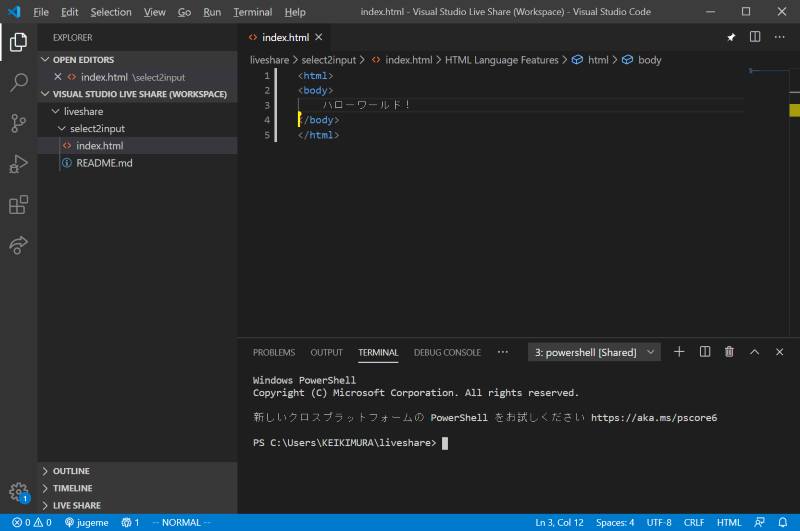Switch to the Problems panel tab
The width and height of the screenshot is (800, 531).
click(274, 352)
